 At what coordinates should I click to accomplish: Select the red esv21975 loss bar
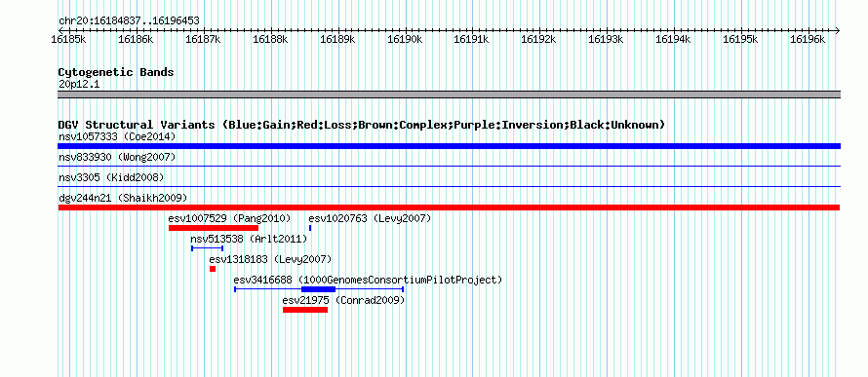click(305, 310)
